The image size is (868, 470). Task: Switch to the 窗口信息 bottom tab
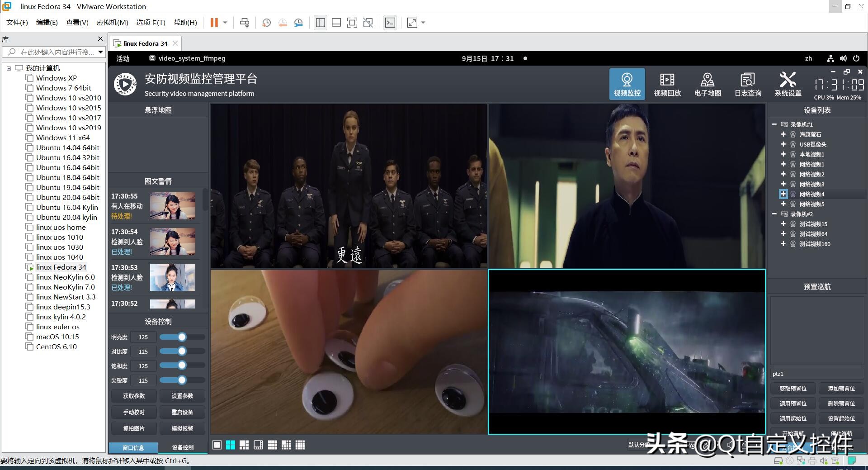133,447
